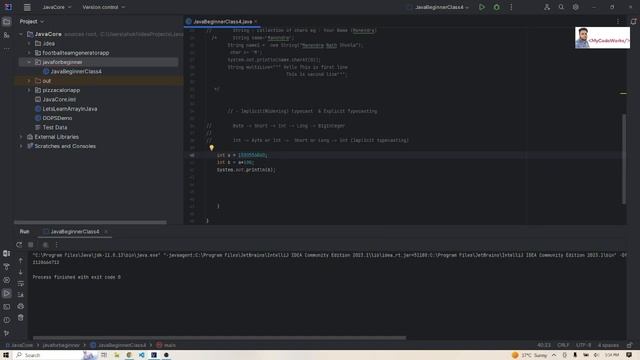Click the console horizontal scrollbar
This screenshot has width=640, height=360.
point(220,338)
